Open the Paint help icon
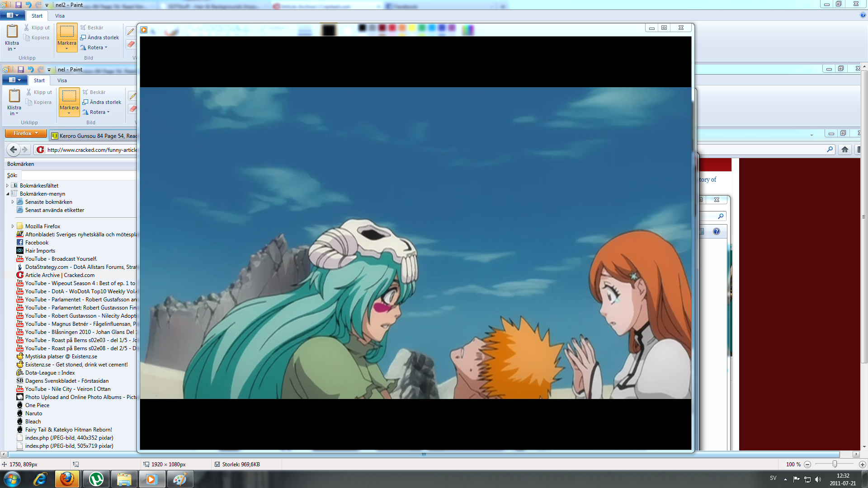This screenshot has width=868, height=488. (x=863, y=15)
